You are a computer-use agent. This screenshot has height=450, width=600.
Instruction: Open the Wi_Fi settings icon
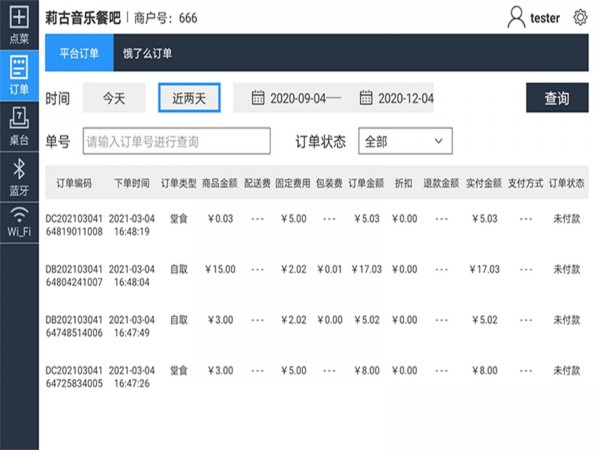[x=18, y=222]
